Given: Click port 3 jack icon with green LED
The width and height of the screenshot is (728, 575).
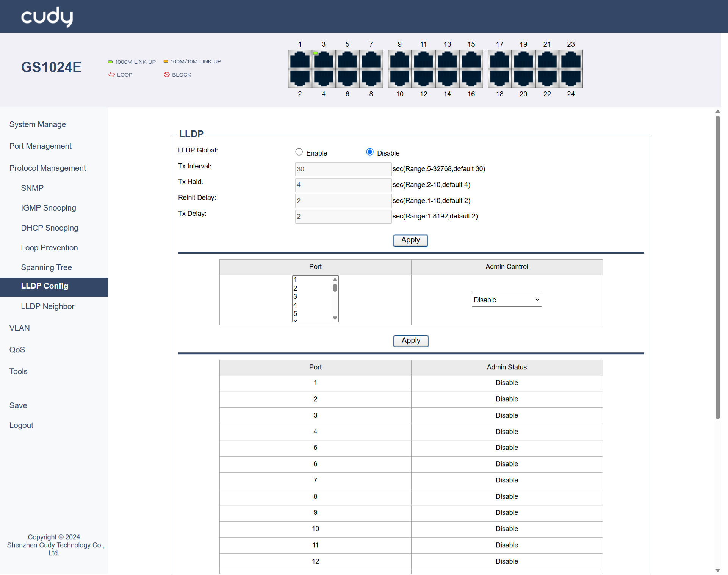Looking at the screenshot, I should (x=323, y=60).
